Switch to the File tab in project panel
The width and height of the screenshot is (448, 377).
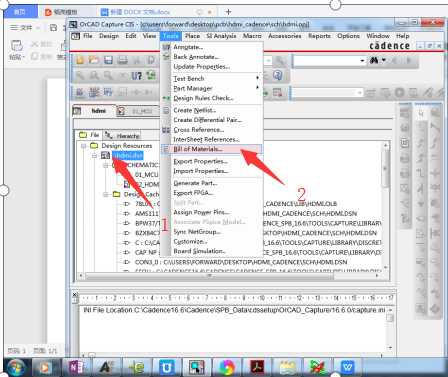[x=89, y=135]
